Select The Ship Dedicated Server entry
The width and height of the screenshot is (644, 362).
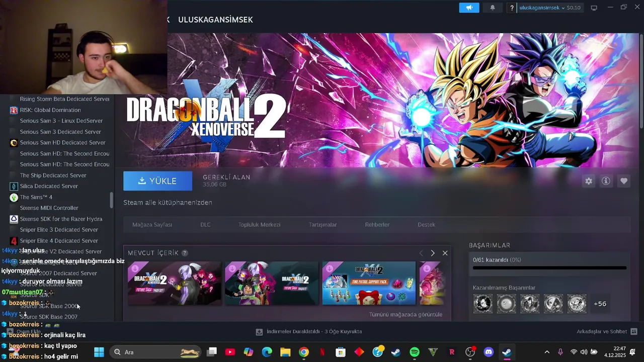point(53,175)
